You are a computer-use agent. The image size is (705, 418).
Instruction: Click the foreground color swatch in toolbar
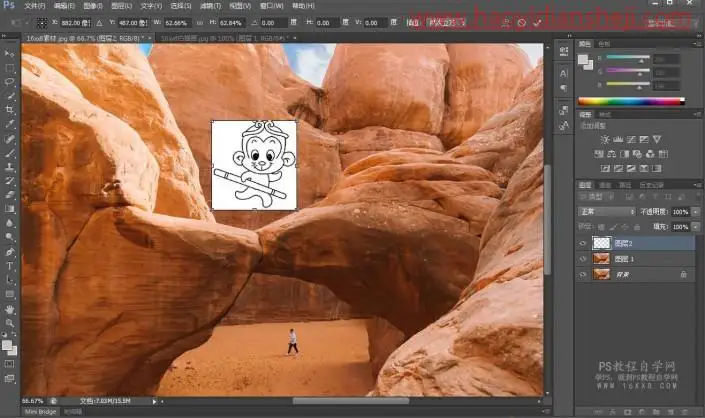click(6, 345)
